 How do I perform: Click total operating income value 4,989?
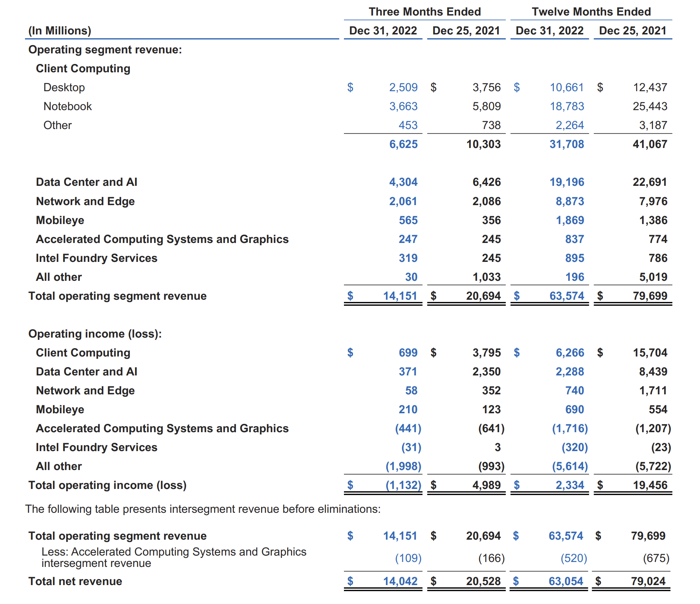click(x=487, y=485)
